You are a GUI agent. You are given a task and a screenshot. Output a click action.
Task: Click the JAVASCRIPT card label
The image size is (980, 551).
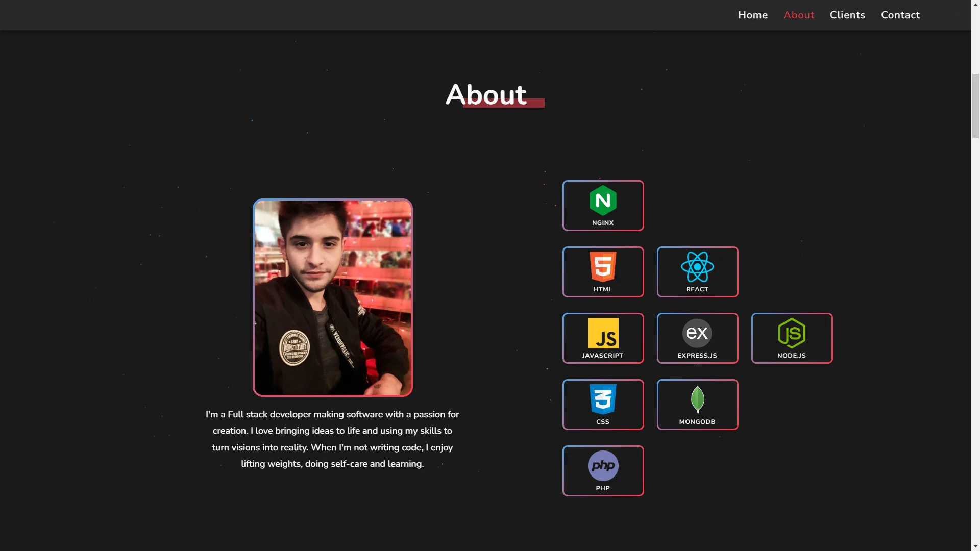click(x=603, y=356)
